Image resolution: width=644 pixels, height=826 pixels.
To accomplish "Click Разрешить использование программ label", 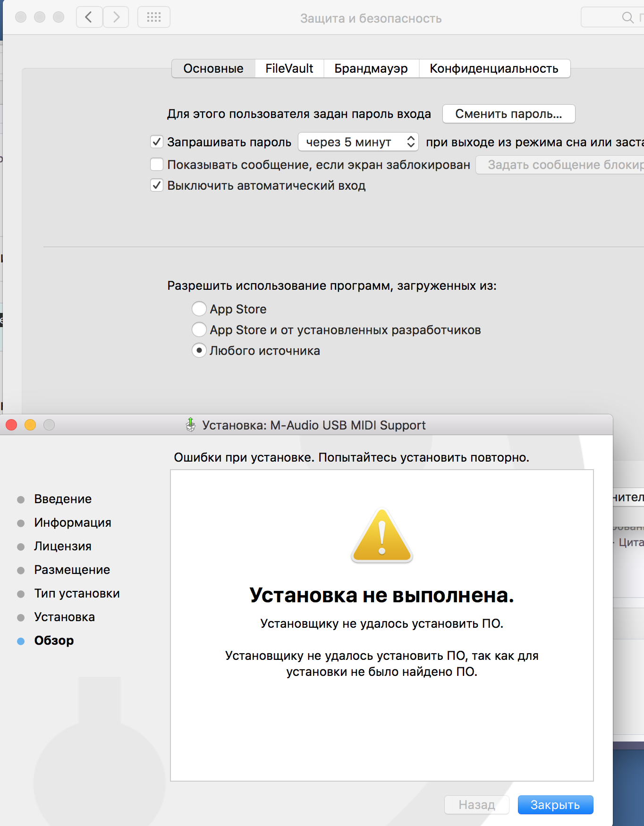I will [332, 286].
